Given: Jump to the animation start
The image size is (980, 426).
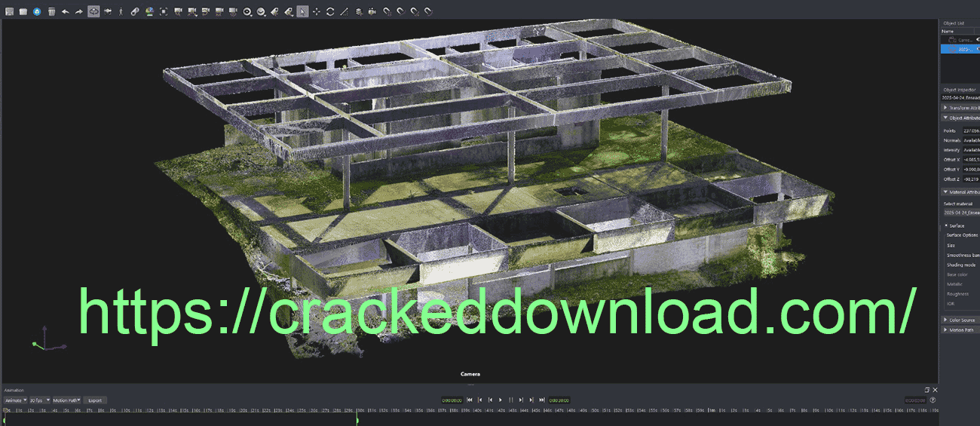Looking at the screenshot, I should click(470, 400).
